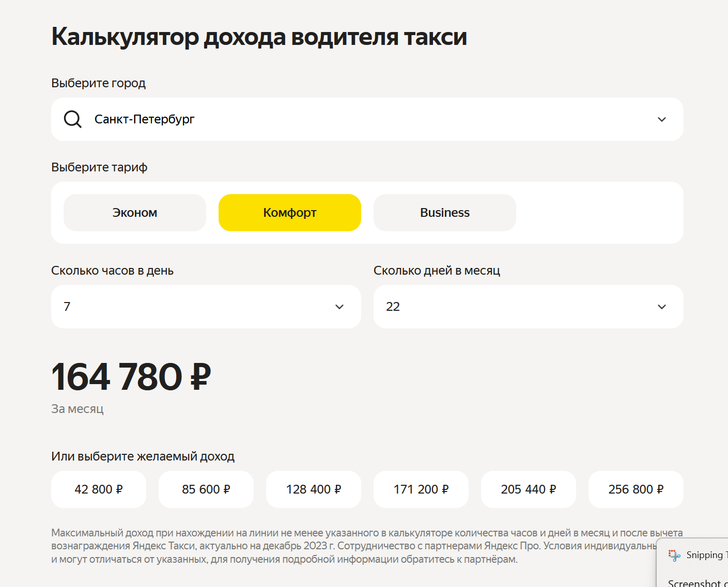Select the 256 800 ₽ income button
This screenshot has height=587, width=728.
click(636, 489)
